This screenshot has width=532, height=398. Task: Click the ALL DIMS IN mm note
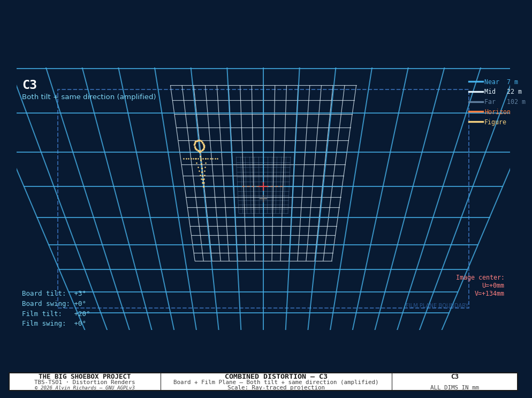(454, 387)
